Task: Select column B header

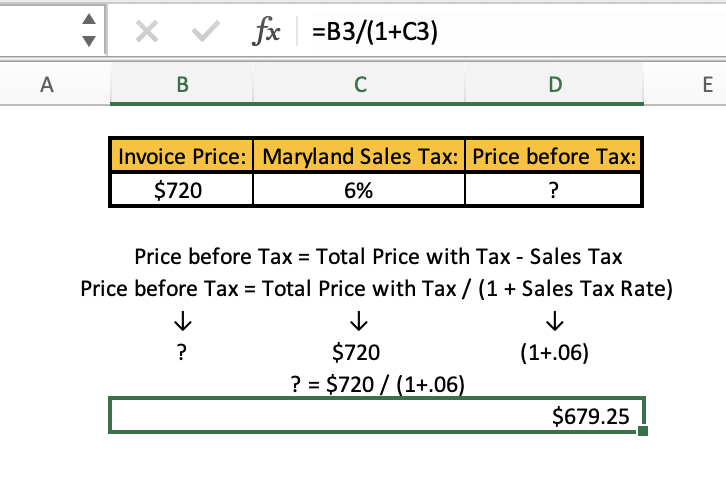Action: [181, 86]
